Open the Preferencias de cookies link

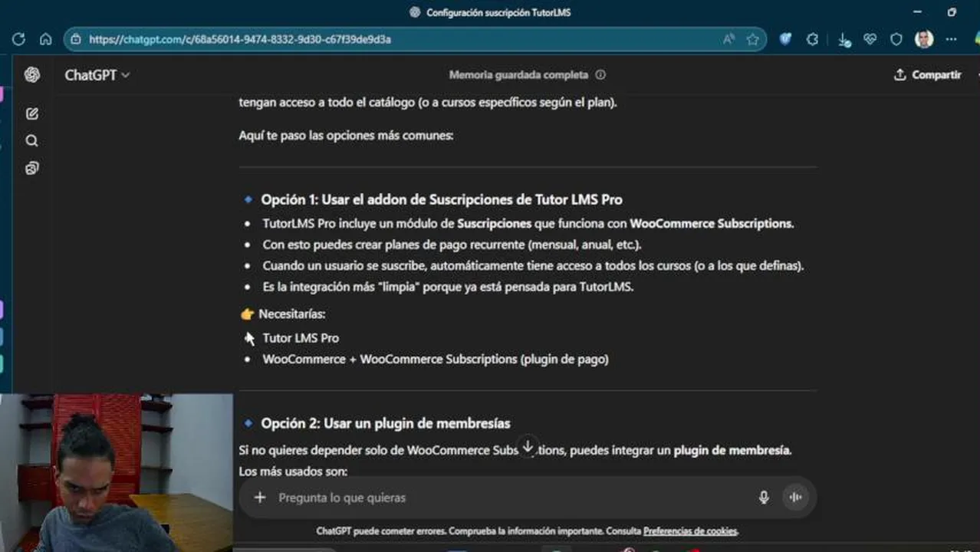690,531
